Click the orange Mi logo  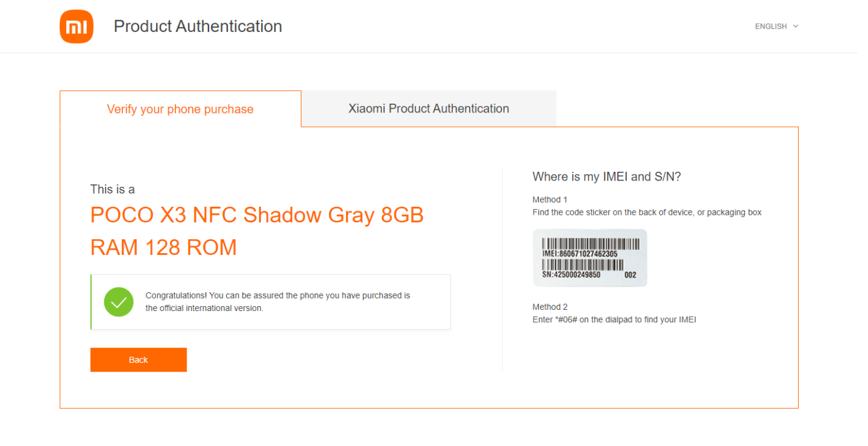tap(76, 27)
